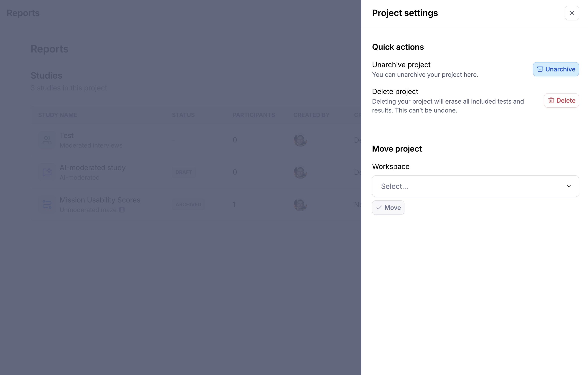Click the Workspace dropdown chevron arrow
The image size is (588, 375).
[x=569, y=186]
